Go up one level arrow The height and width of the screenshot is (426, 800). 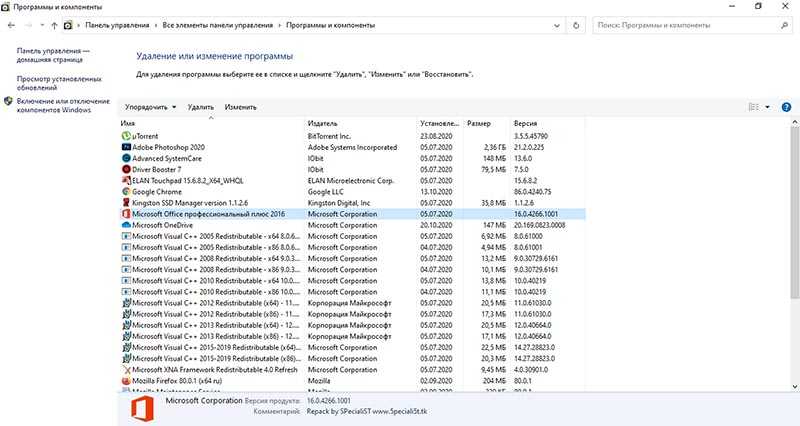click(54, 25)
